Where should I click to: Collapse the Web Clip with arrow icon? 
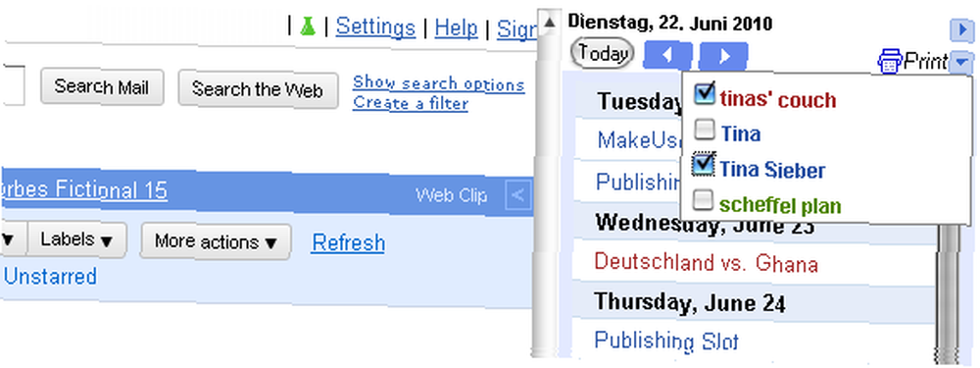[x=518, y=195]
